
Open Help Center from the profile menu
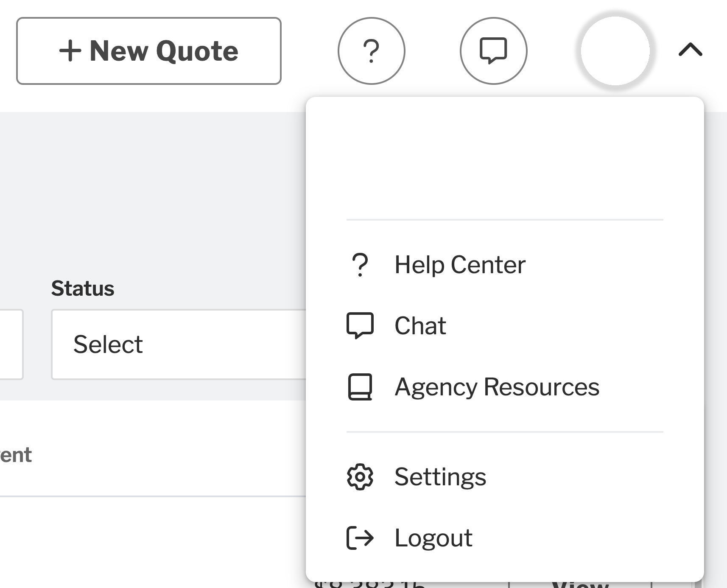(460, 265)
